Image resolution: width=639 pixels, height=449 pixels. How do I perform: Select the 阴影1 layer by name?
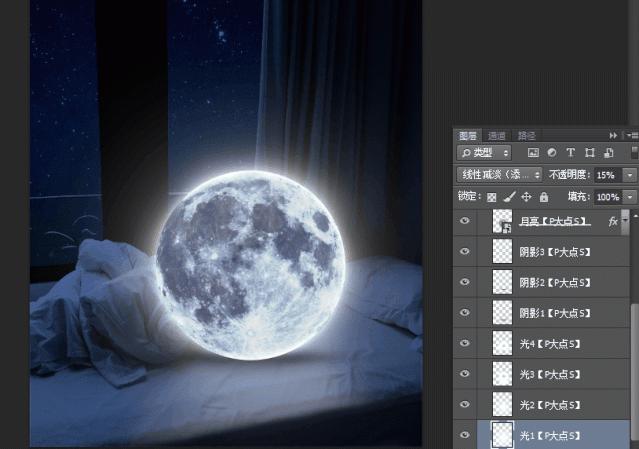click(x=555, y=314)
